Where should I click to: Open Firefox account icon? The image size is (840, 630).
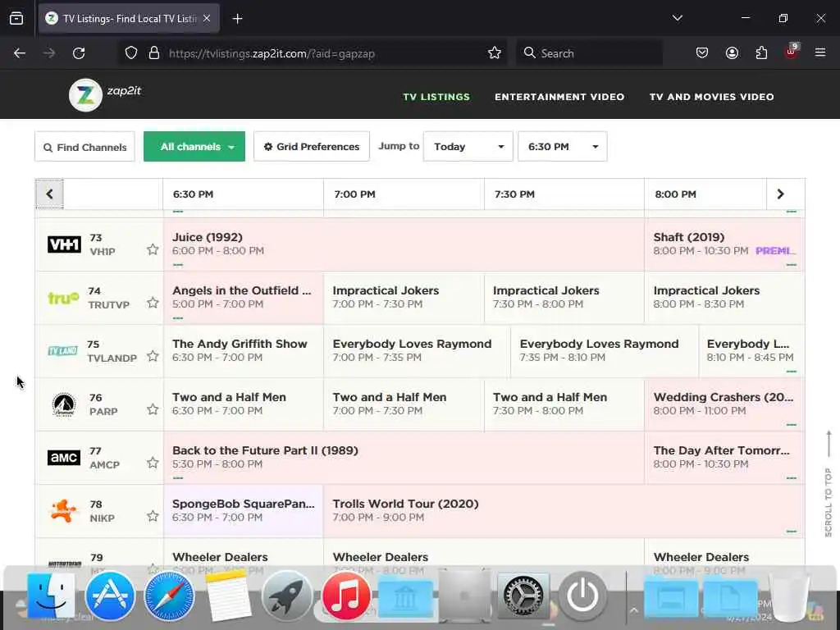732,53
